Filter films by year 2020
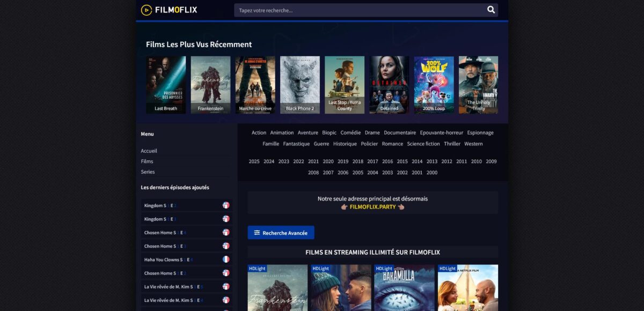 328,161
